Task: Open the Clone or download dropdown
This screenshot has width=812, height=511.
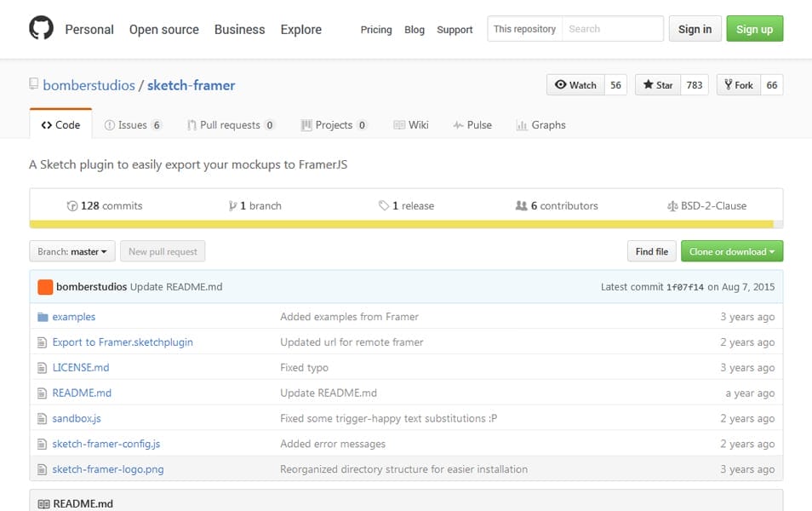Action: tap(731, 252)
